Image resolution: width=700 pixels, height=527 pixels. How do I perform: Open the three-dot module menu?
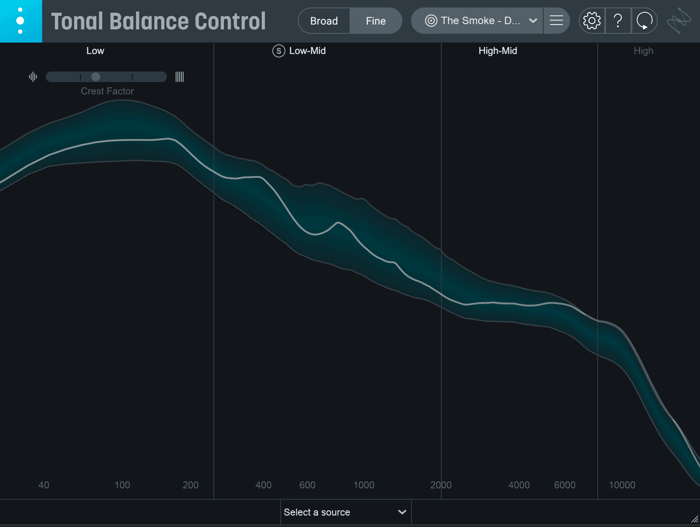[21, 21]
